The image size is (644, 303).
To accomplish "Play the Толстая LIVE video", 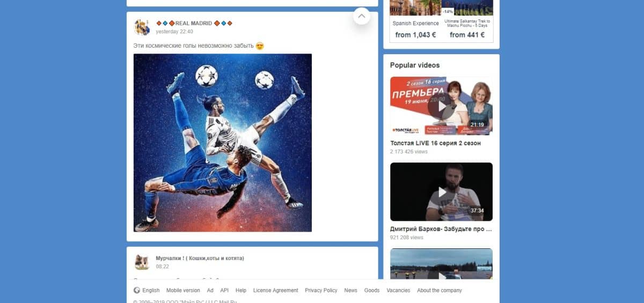I will coord(441,106).
